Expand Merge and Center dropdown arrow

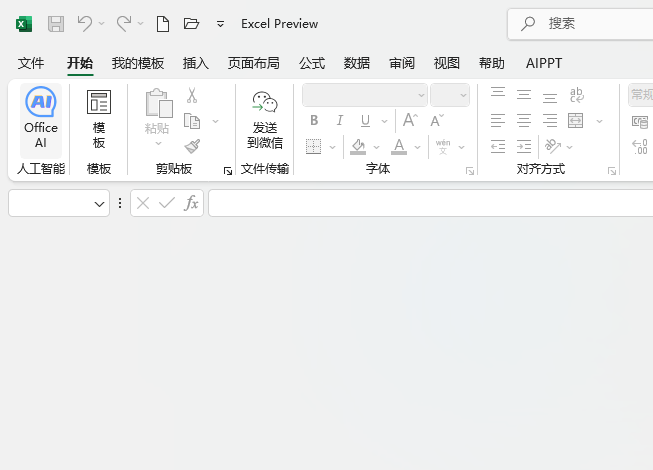pos(599,122)
